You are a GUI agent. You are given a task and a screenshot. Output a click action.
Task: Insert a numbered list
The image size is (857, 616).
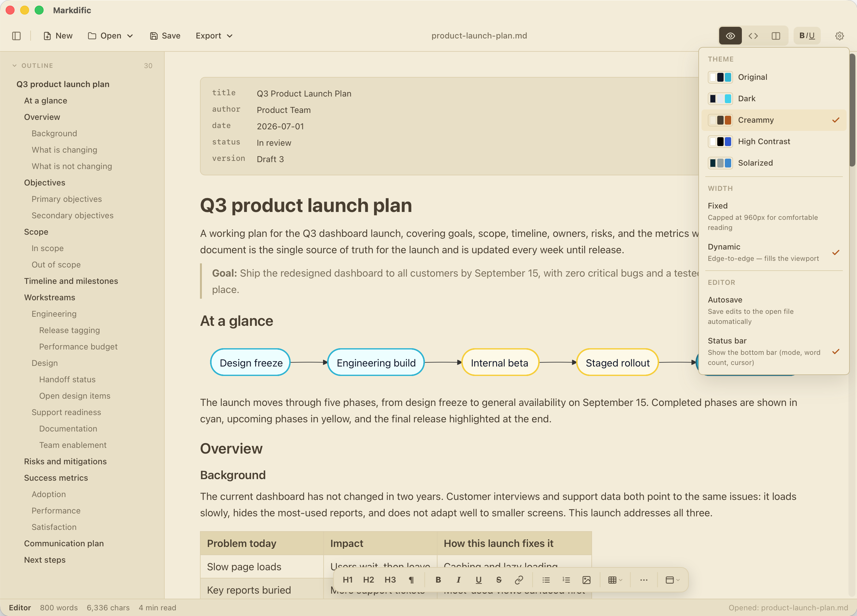pyautogui.click(x=566, y=580)
